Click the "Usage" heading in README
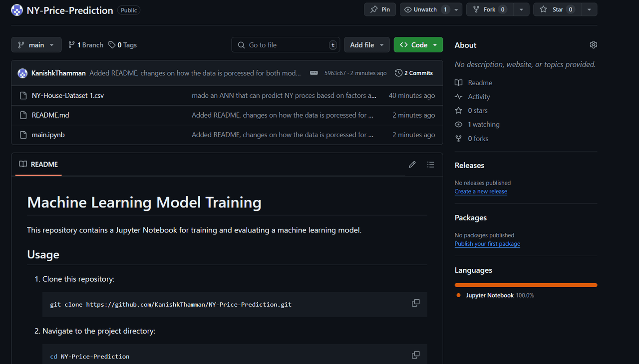The width and height of the screenshot is (639, 364). pyautogui.click(x=43, y=254)
